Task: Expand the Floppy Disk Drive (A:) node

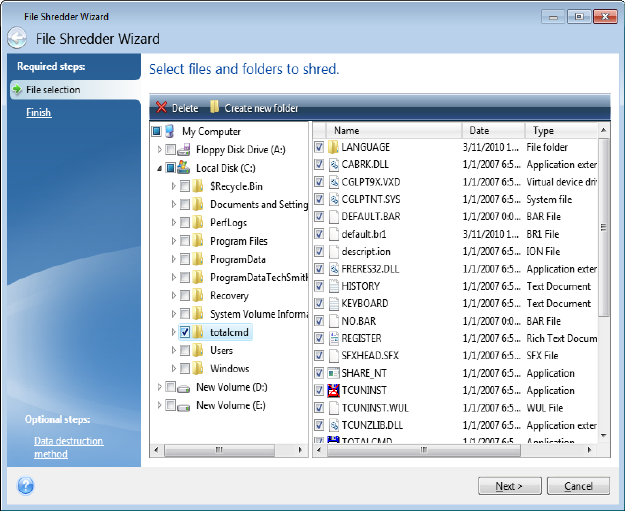Action: click(x=159, y=149)
